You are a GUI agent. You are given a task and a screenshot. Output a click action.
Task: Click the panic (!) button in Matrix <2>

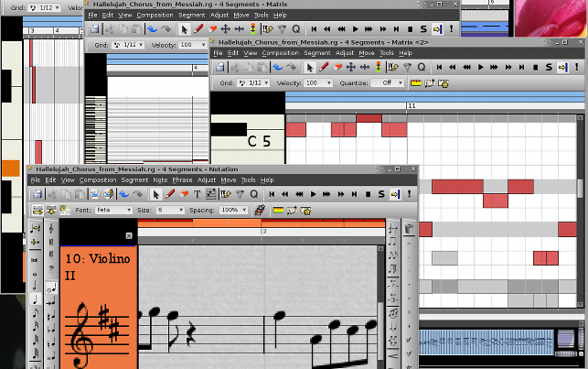[577, 67]
